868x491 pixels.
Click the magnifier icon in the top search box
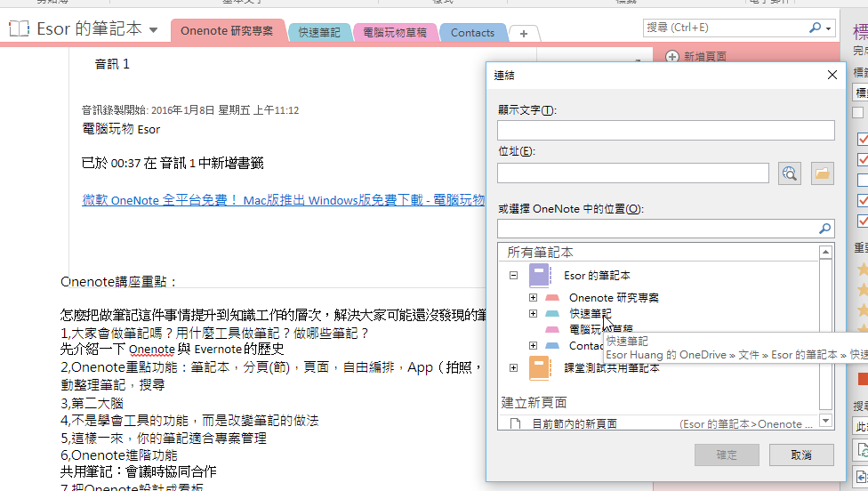point(815,28)
